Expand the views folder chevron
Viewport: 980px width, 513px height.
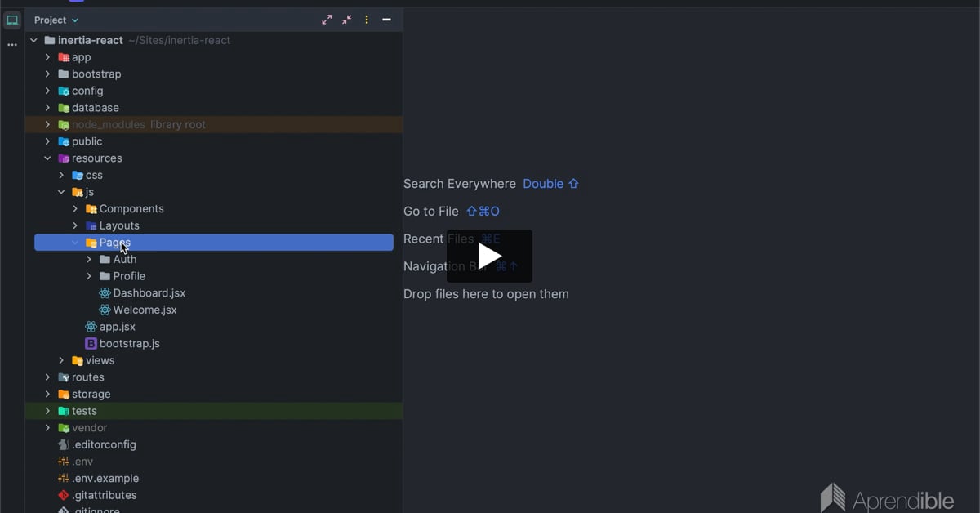pyautogui.click(x=61, y=360)
